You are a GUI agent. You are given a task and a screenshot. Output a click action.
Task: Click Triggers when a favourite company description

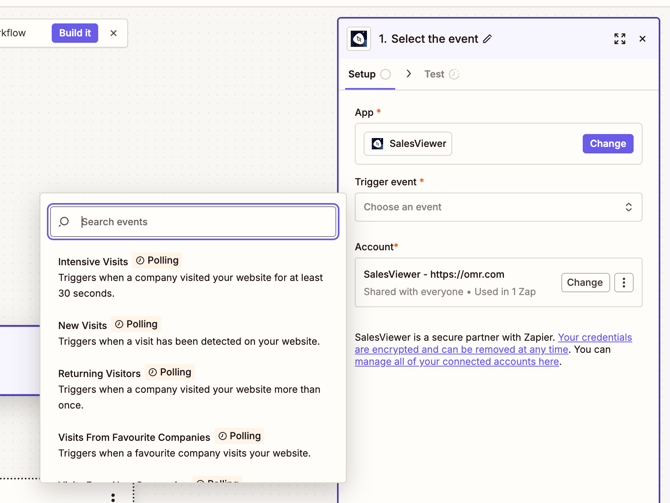pos(185,453)
